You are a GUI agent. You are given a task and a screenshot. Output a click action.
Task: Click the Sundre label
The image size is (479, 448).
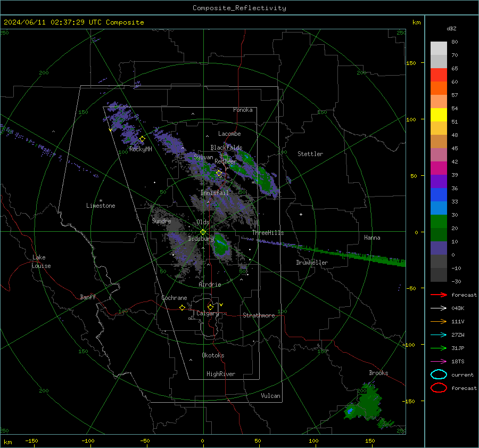pyautogui.click(x=161, y=221)
